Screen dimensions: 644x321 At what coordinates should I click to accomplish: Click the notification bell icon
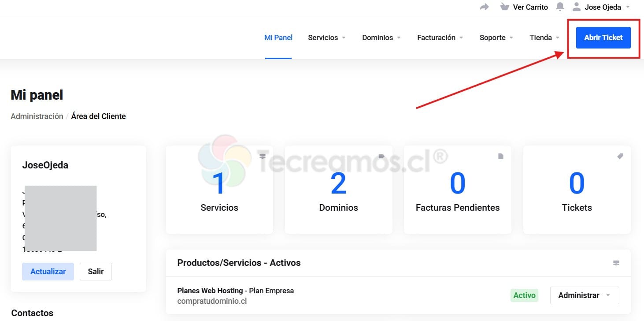[x=560, y=7]
